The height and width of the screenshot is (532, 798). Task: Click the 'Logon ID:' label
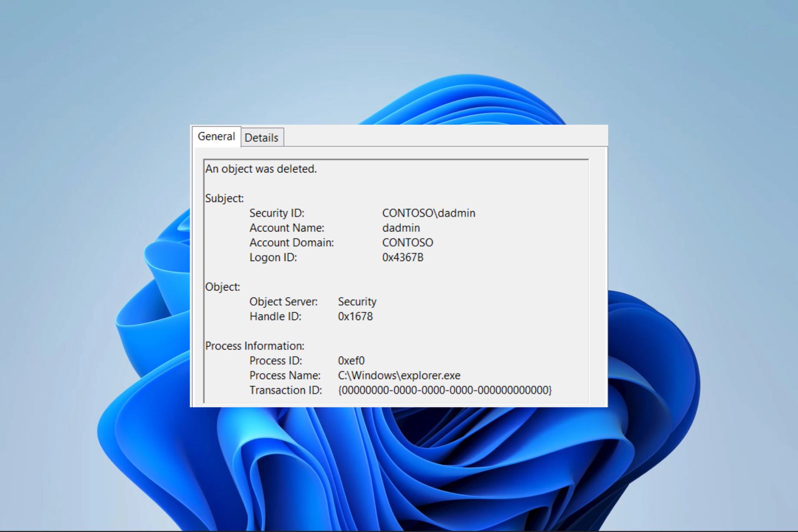coord(273,258)
